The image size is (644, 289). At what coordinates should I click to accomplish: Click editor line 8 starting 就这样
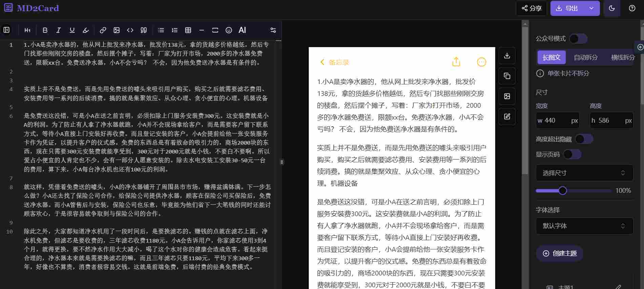pos(147,200)
